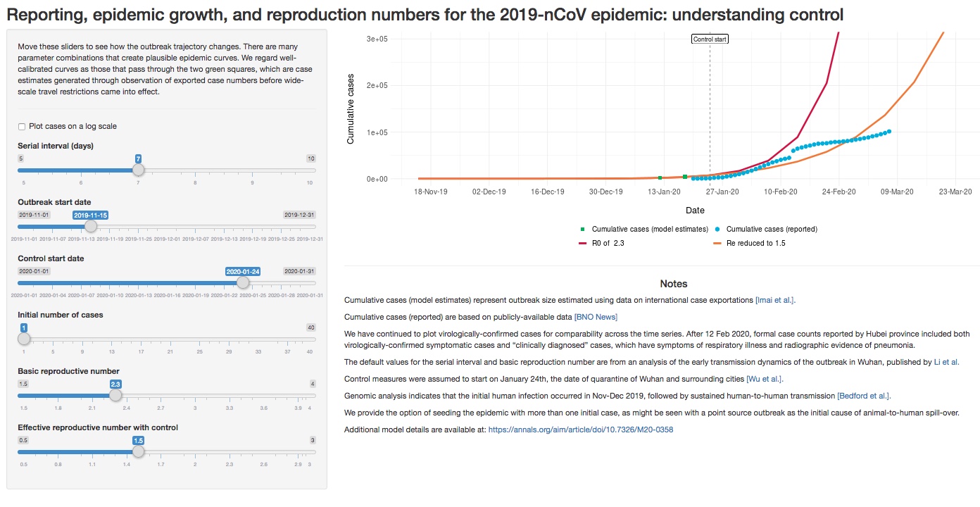Click the Outbreak start date slider handle
Viewport: 980px width, 507px height.
[x=90, y=226]
